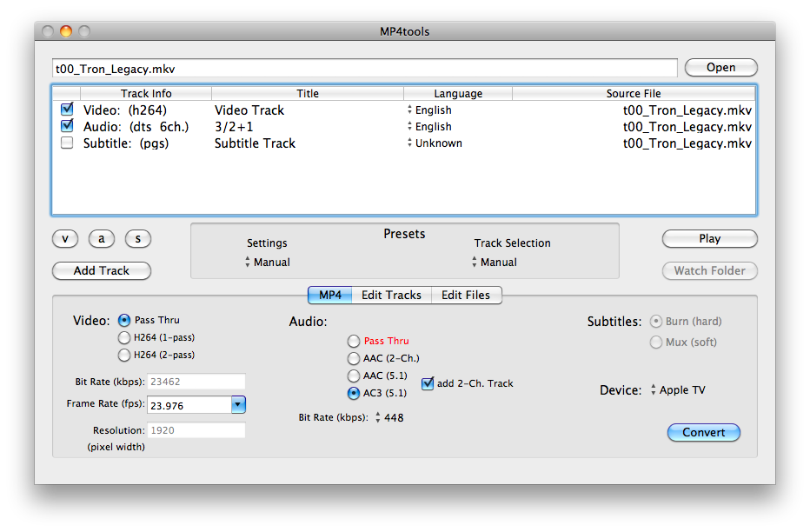Switch to the Edit Tracks tab
Image resolution: width=810 pixels, height=532 pixels.
click(x=392, y=295)
